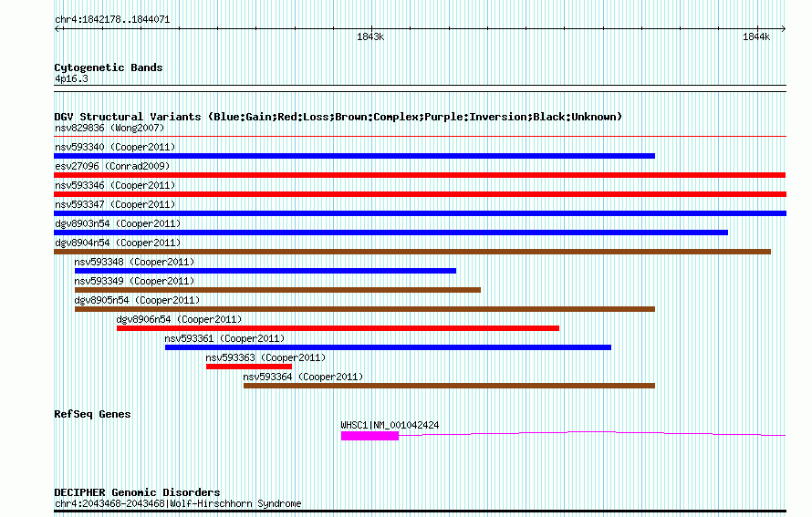Select the DGV Structural Variants track title
Viewport: 812px width, 517px height.
(x=338, y=117)
